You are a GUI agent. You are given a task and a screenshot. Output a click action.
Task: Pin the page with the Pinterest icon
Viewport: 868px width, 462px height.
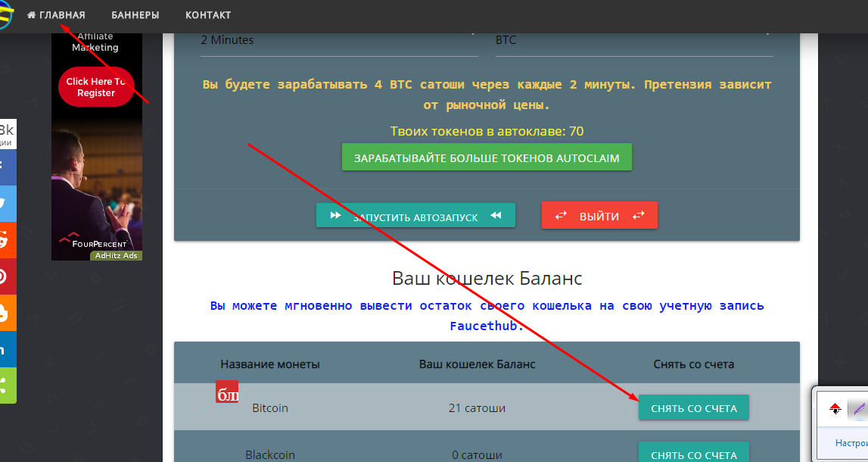click(x=7, y=276)
